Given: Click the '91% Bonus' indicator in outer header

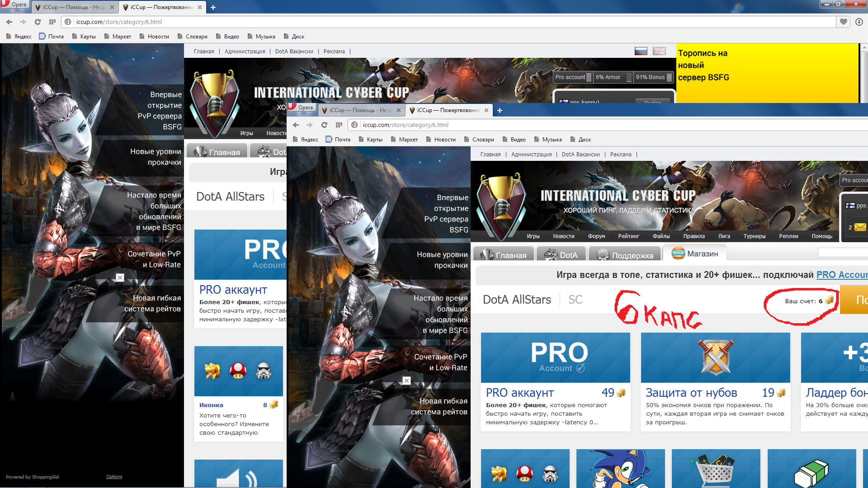Looking at the screenshot, I should click(654, 77).
